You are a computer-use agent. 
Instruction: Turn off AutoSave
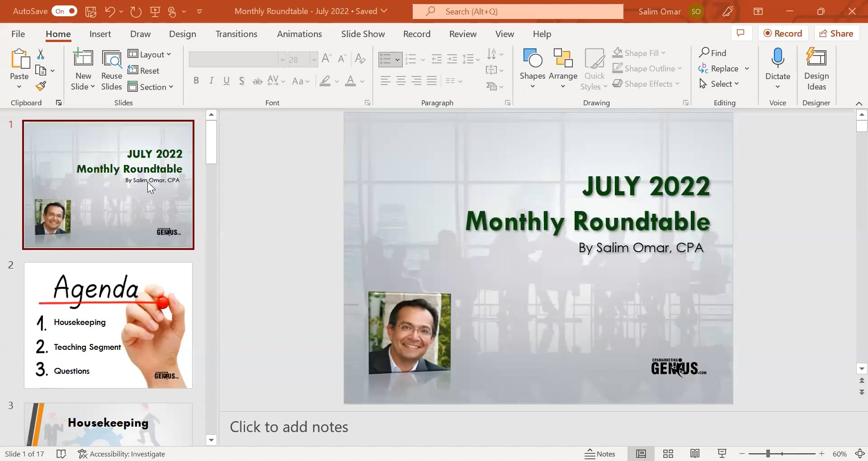click(x=64, y=11)
